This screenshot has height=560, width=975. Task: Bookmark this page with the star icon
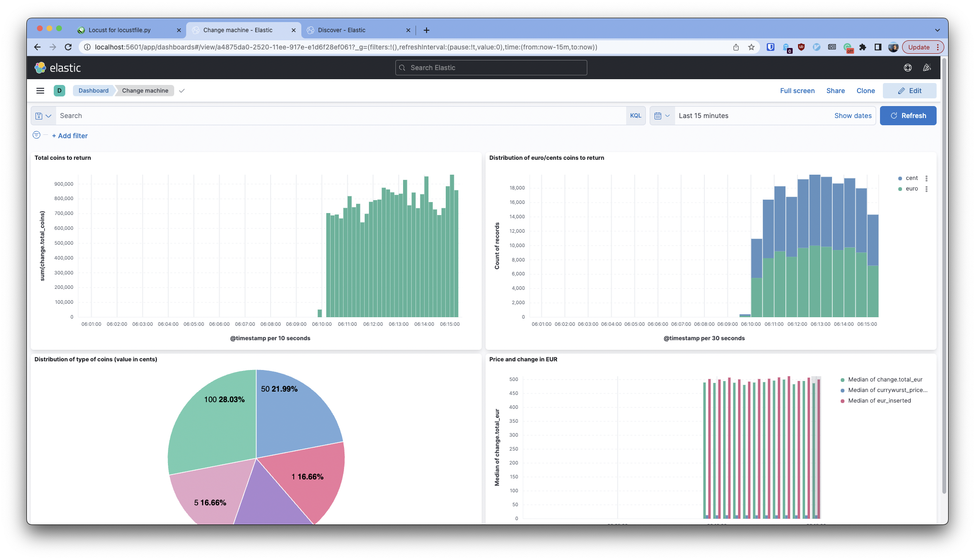click(x=751, y=47)
